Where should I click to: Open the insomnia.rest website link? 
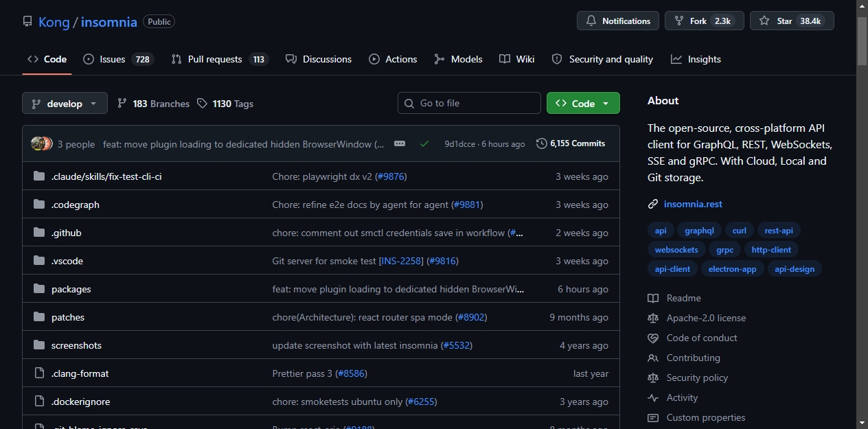(x=693, y=204)
